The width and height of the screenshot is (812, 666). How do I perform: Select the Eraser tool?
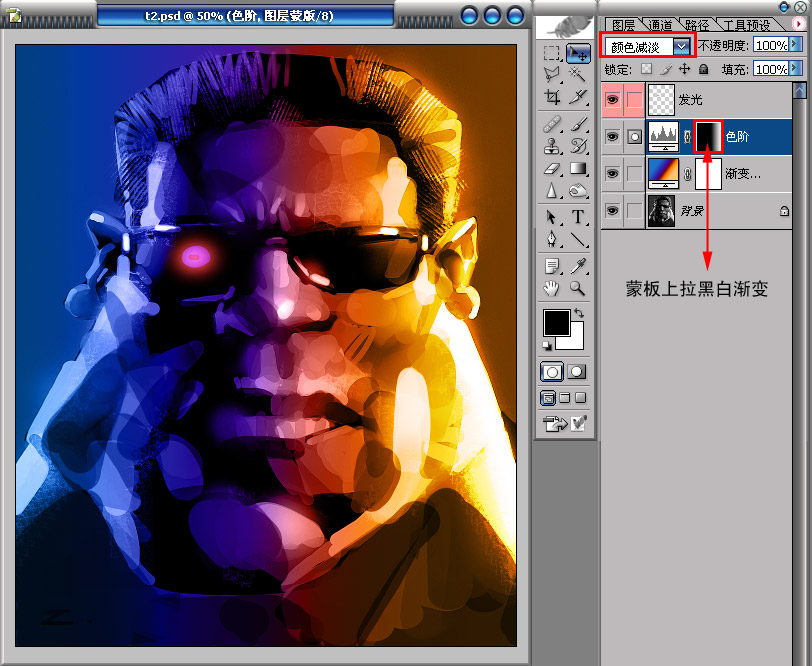coord(552,169)
